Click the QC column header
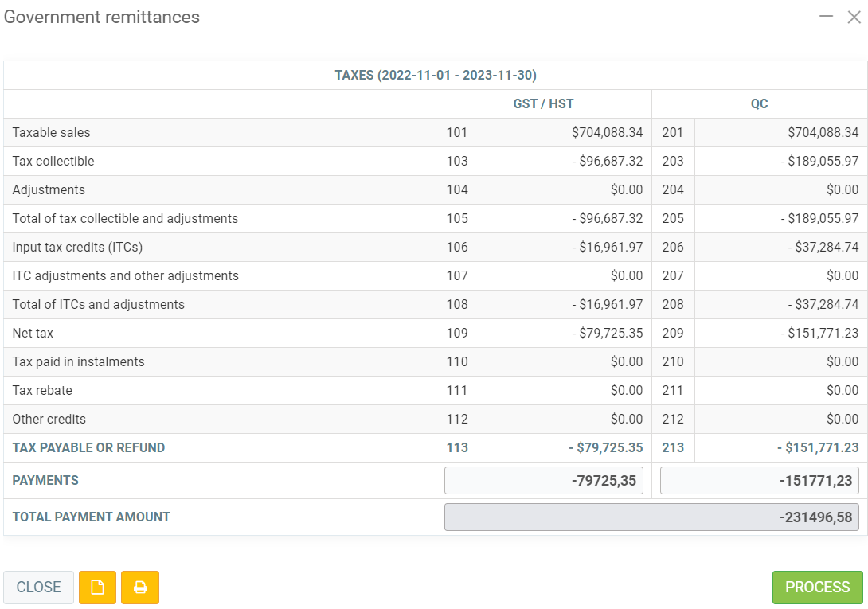 click(x=759, y=104)
